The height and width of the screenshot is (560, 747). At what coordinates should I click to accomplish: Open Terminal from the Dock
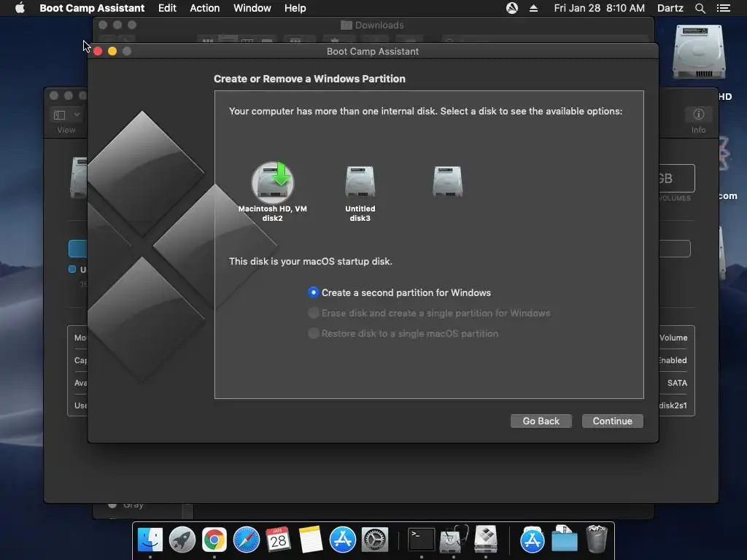tap(421, 540)
